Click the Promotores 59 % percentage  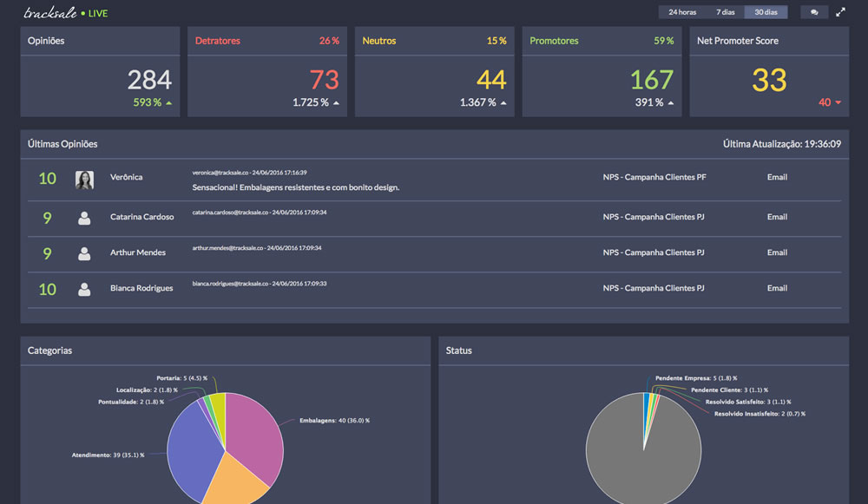point(664,41)
